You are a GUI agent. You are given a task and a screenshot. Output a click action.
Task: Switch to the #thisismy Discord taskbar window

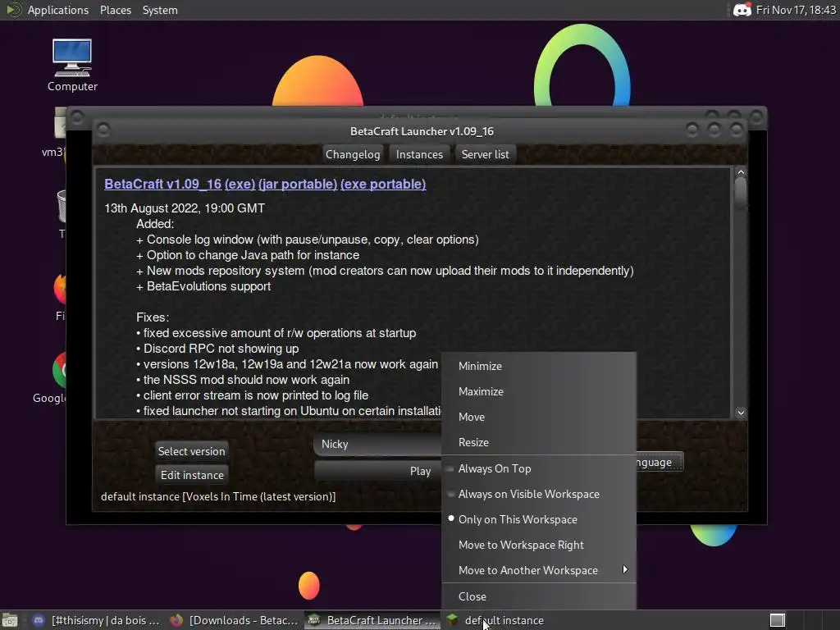coord(97,620)
